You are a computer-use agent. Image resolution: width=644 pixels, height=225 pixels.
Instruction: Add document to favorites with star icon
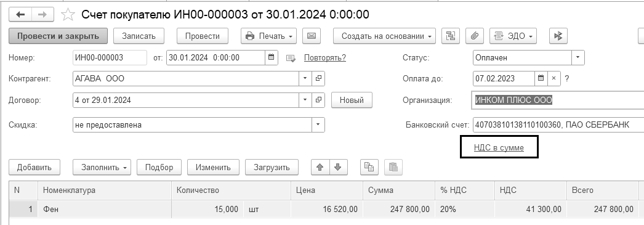point(68,15)
